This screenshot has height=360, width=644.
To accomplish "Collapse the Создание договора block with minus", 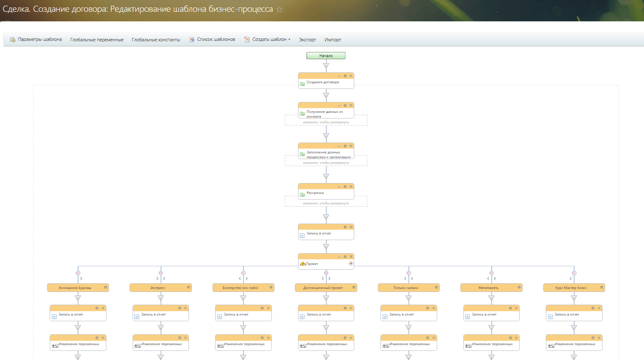I will click(x=339, y=76).
